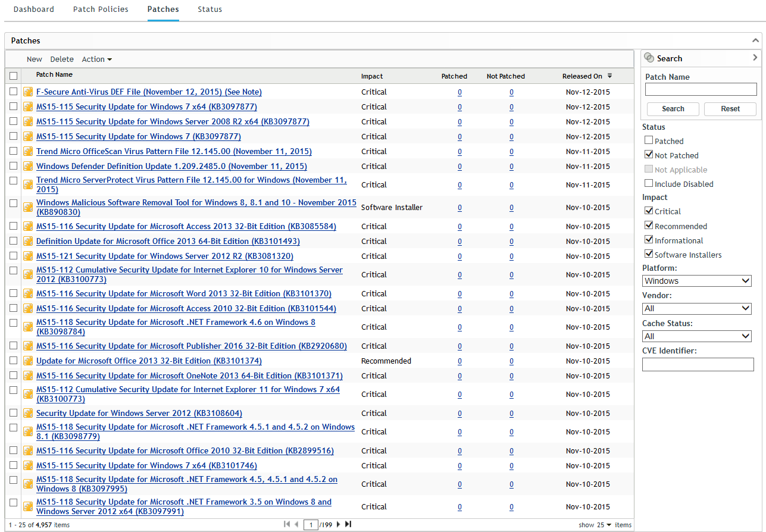Switch to the Patch Policies tab
The image size is (766, 532).
coord(101,10)
